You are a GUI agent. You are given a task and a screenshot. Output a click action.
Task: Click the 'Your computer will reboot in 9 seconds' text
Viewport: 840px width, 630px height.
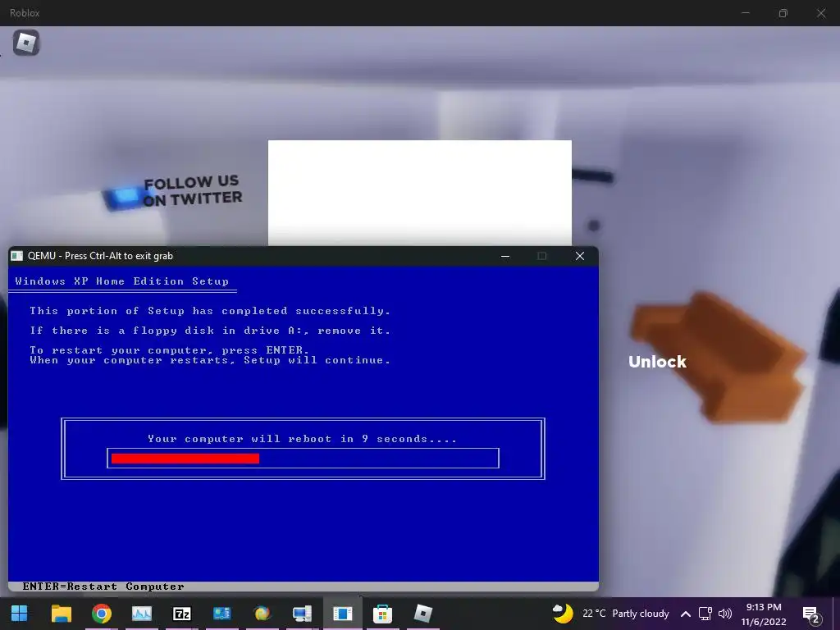tap(302, 439)
